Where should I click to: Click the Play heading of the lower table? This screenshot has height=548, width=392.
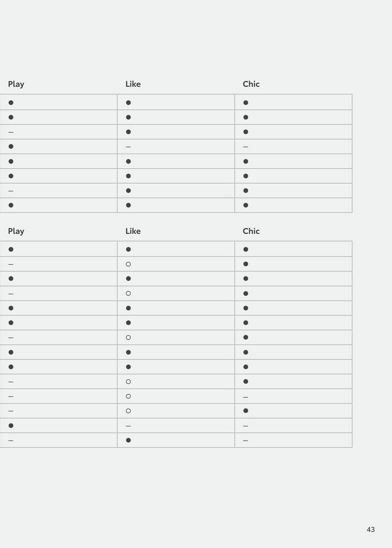16,231
